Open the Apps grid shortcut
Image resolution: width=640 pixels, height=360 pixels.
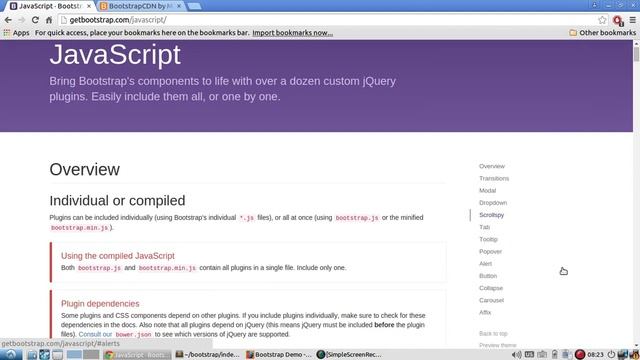click(x=16, y=33)
